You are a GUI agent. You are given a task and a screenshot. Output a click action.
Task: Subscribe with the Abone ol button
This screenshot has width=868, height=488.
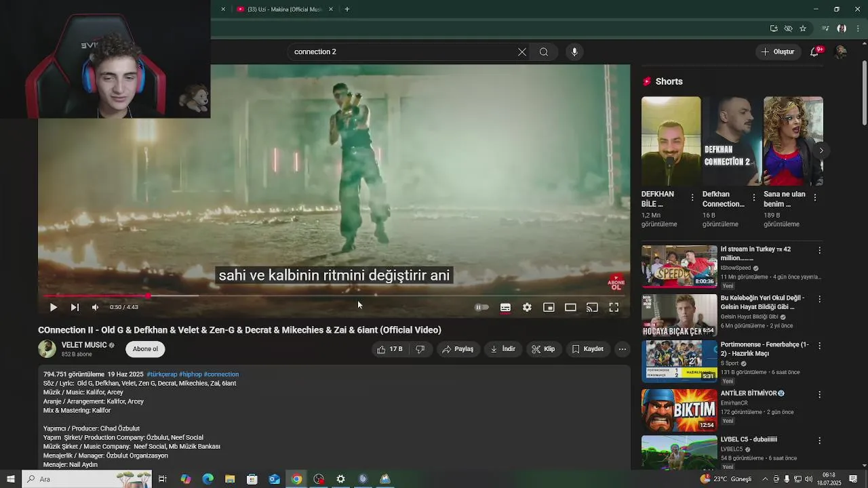click(x=145, y=349)
